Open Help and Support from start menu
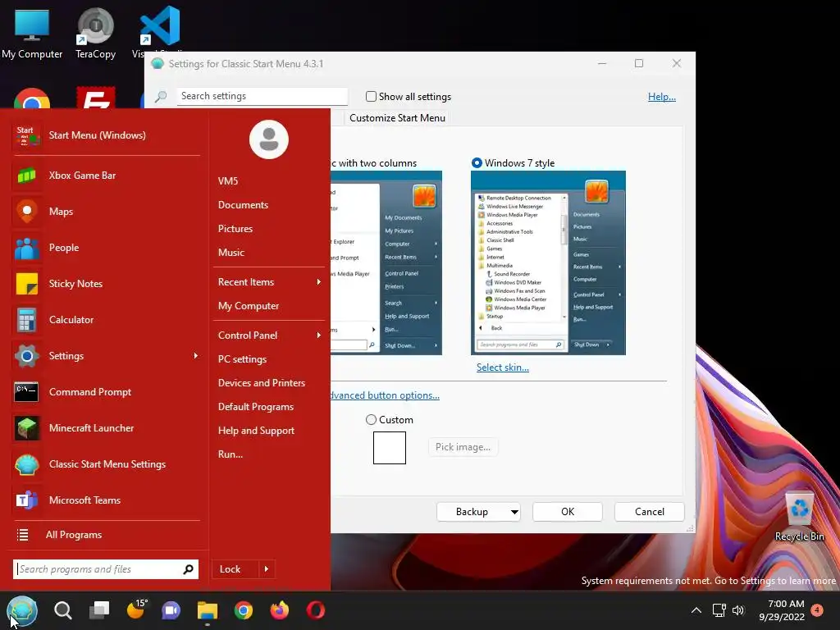840x630 pixels. pyautogui.click(x=256, y=431)
